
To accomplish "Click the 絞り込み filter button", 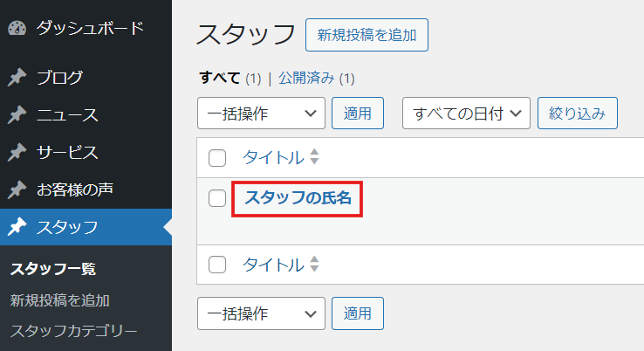I will pos(578,113).
